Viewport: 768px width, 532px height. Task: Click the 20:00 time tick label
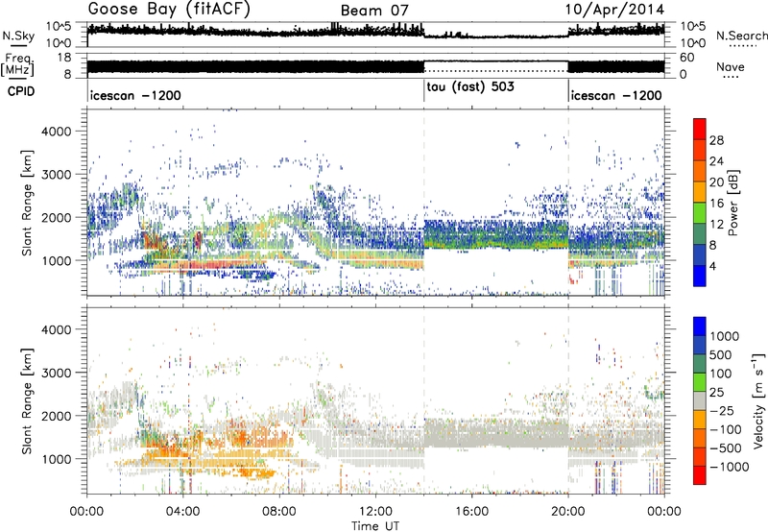click(x=568, y=512)
